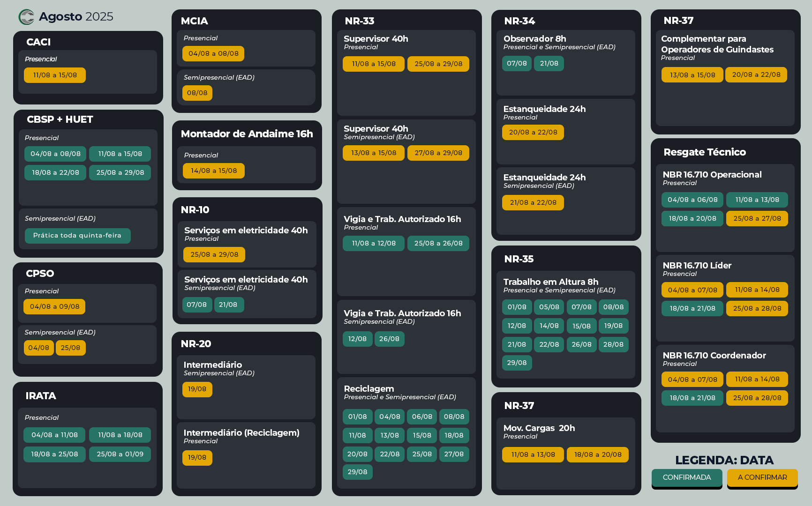Click Estanqueidade 24h Semipresencial date 21/08 a 22/08

click(x=533, y=202)
